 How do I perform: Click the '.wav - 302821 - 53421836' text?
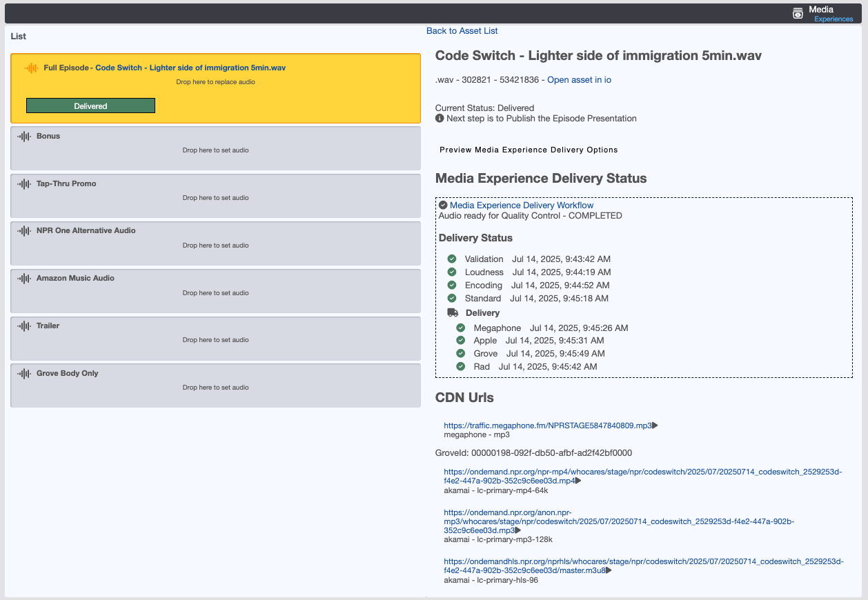coord(487,80)
